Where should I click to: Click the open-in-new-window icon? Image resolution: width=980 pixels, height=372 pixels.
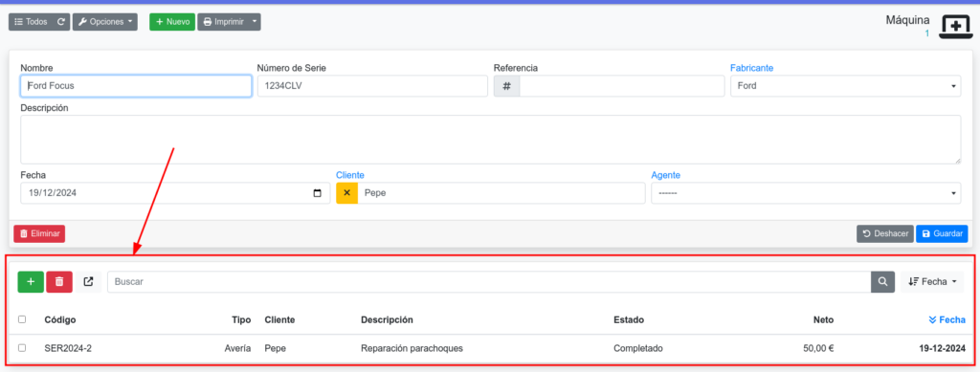point(88,281)
